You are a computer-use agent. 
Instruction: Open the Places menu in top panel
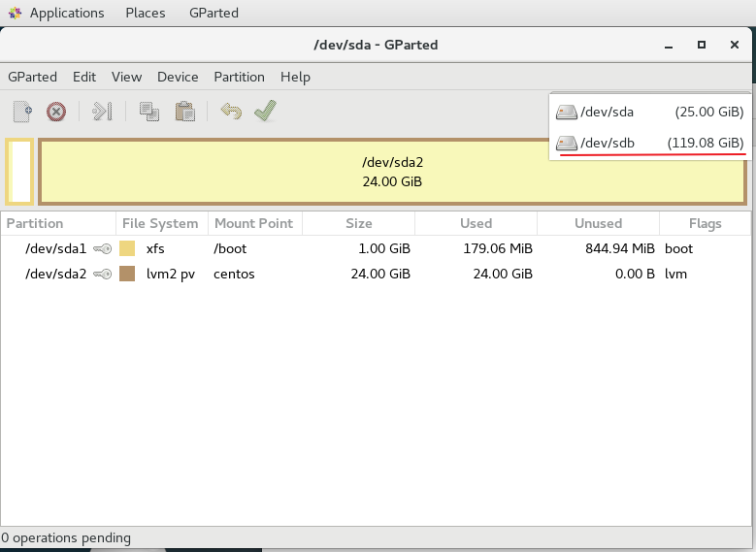tap(146, 13)
